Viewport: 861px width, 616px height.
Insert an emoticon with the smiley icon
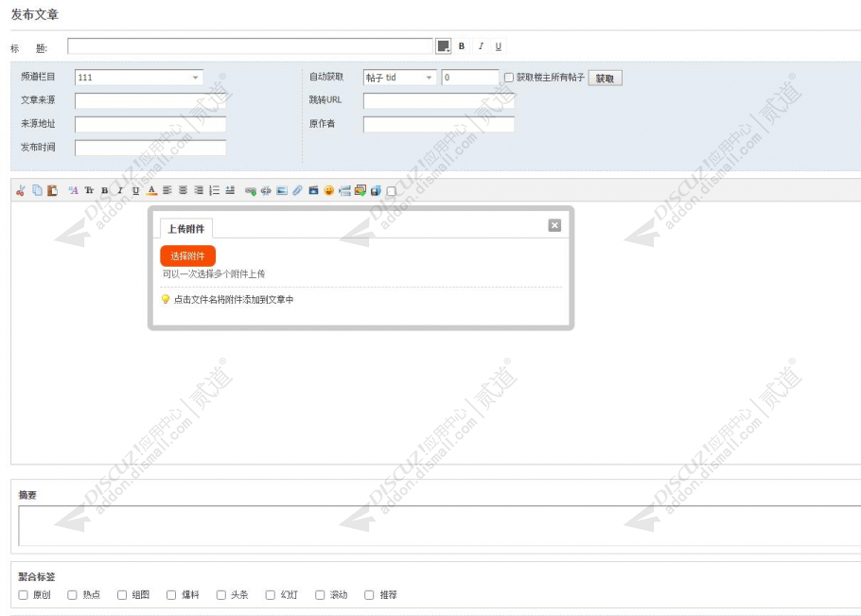(329, 190)
